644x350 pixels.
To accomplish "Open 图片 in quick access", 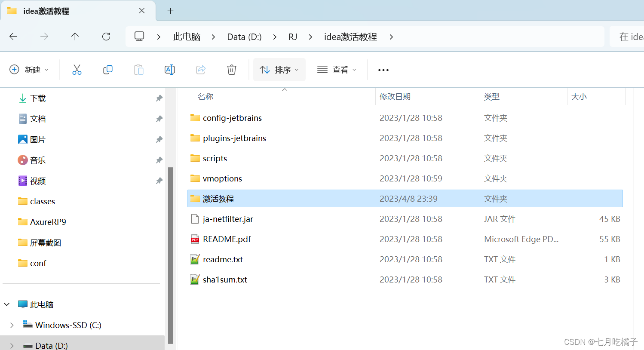I will [x=38, y=139].
